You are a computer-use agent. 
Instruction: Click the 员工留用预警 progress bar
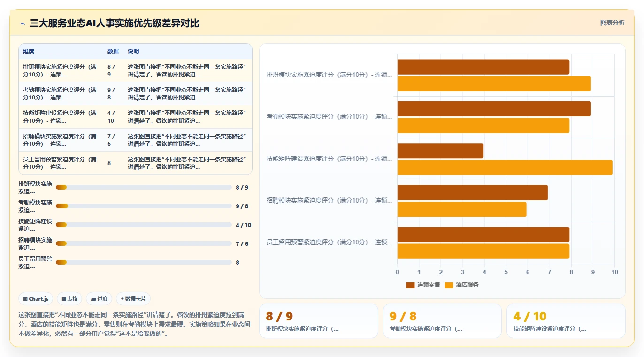point(144,262)
